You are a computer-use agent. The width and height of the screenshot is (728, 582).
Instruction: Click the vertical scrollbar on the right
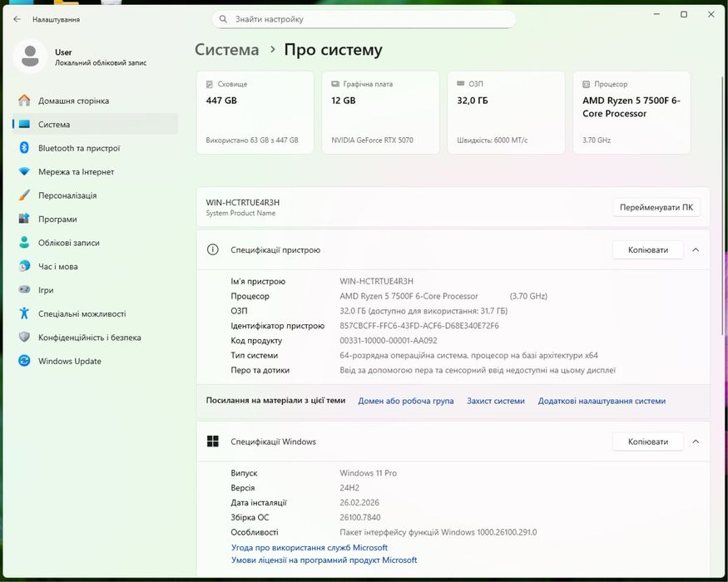pyautogui.click(x=722, y=205)
